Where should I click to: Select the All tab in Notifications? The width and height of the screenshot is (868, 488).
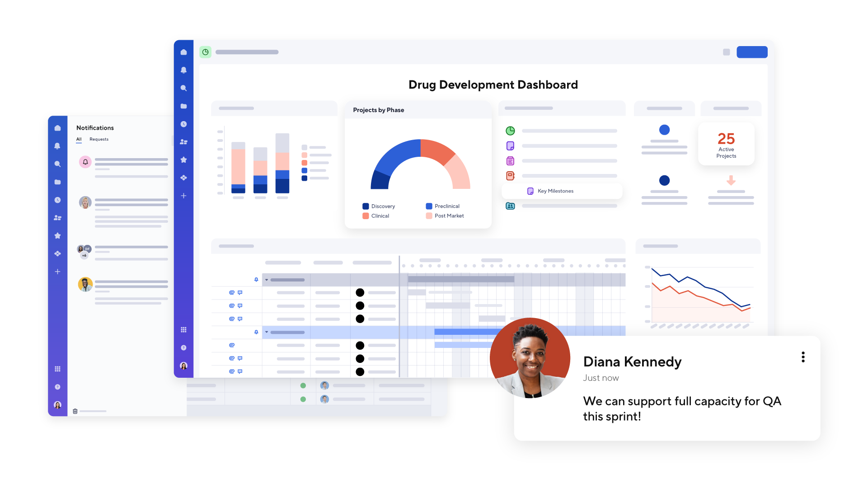(79, 139)
